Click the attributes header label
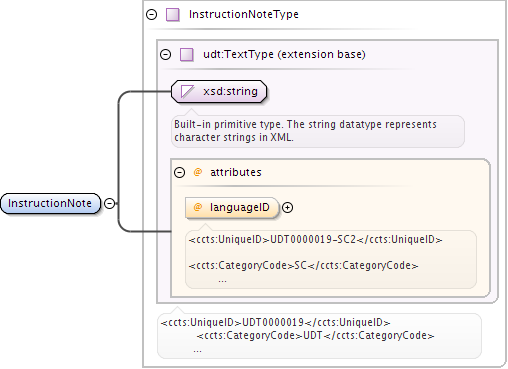 point(236,172)
